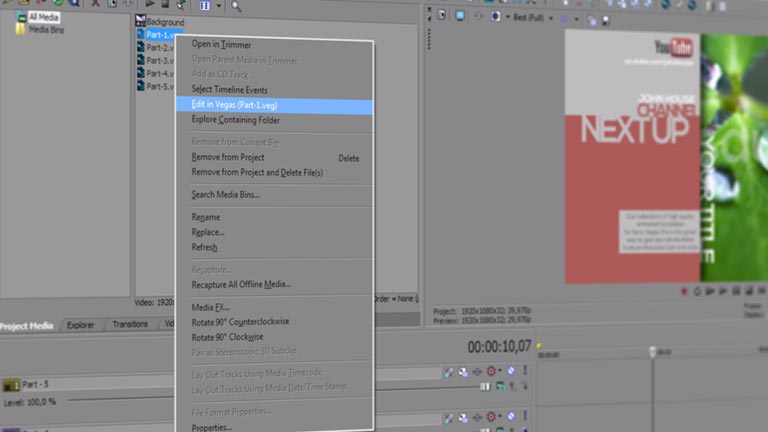This screenshot has height=432, width=768.
Task: Click the Video Output FX icon
Action: point(479,16)
